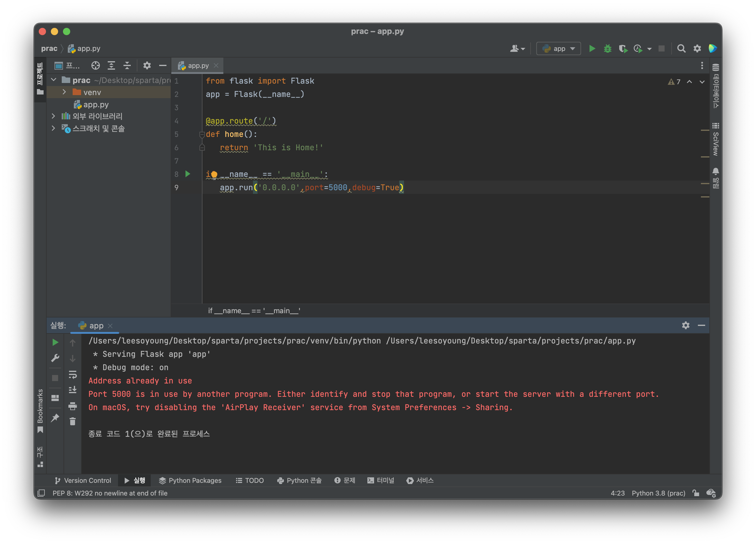Restore layout icon in run panel
The height and width of the screenshot is (544, 756).
[55, 398]
